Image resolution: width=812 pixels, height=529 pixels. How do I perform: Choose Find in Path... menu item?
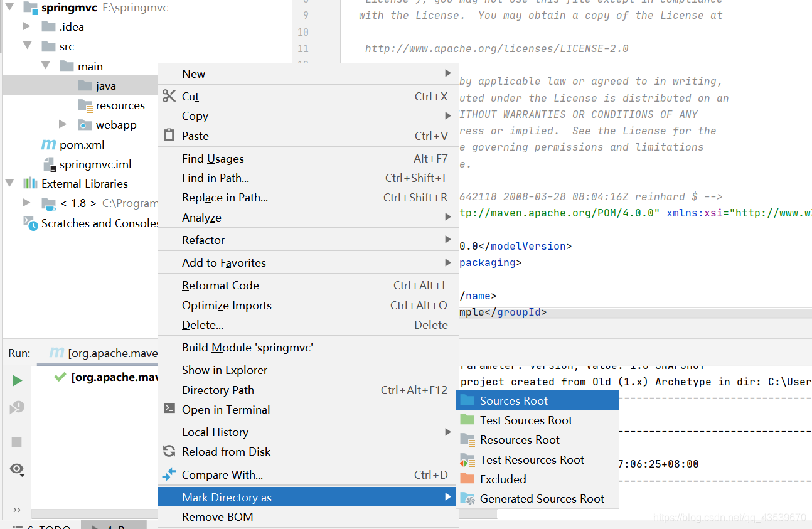[307, 178]
